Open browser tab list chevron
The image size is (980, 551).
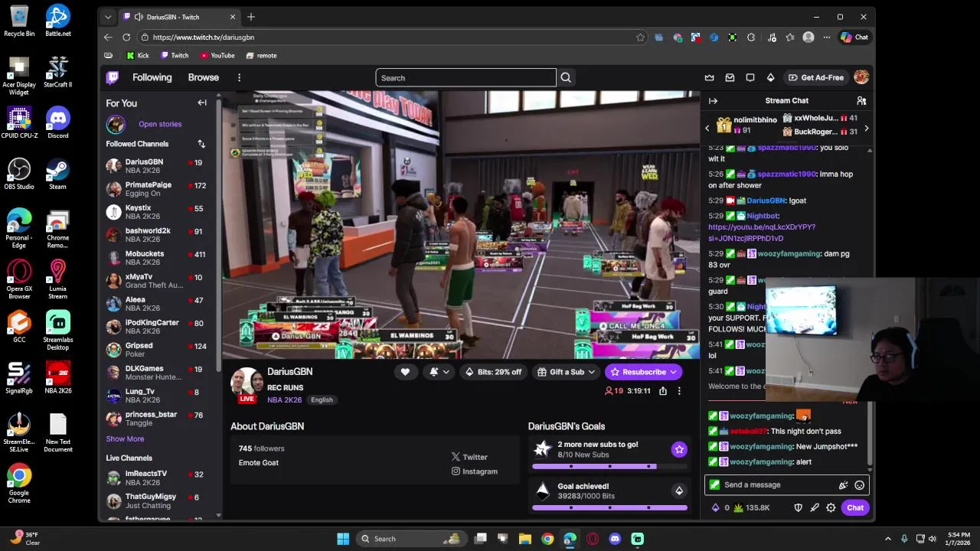coord(108,17)
